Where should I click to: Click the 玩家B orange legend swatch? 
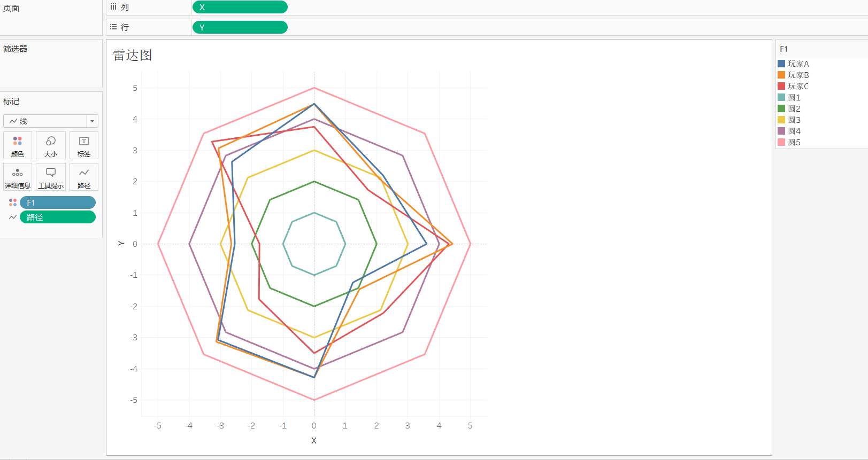[781, 75]
